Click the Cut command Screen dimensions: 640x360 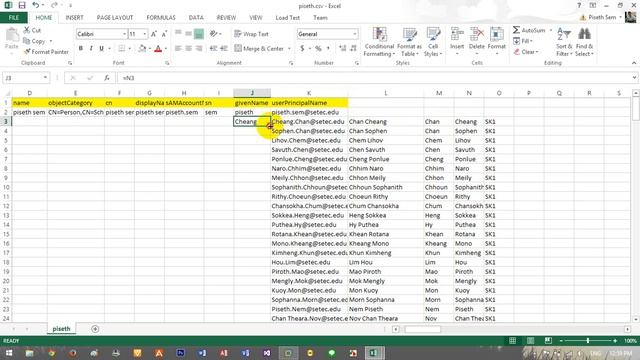pyautogui.click(x=32, y=30)
